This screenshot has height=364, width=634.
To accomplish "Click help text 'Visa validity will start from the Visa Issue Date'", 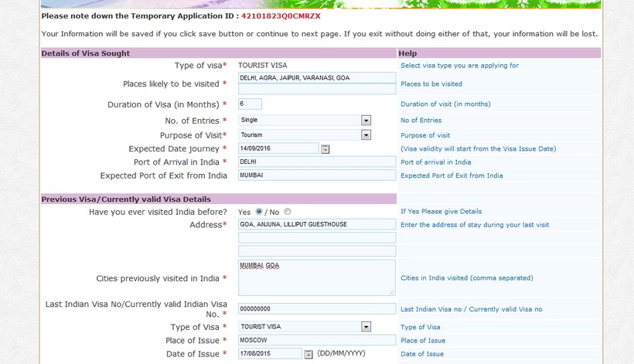I will [x=479, y=148].
